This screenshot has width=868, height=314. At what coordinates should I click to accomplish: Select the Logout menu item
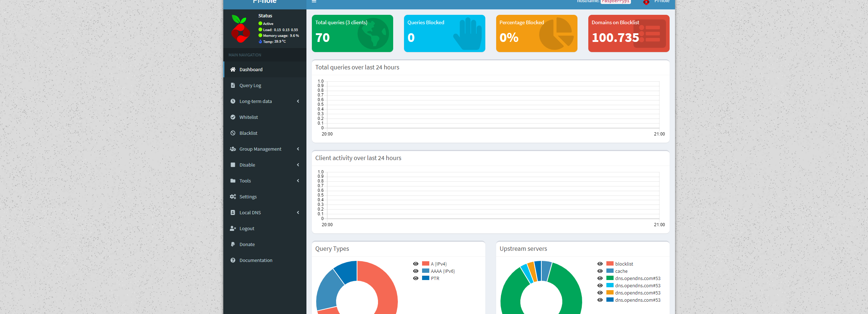(265, 228)
